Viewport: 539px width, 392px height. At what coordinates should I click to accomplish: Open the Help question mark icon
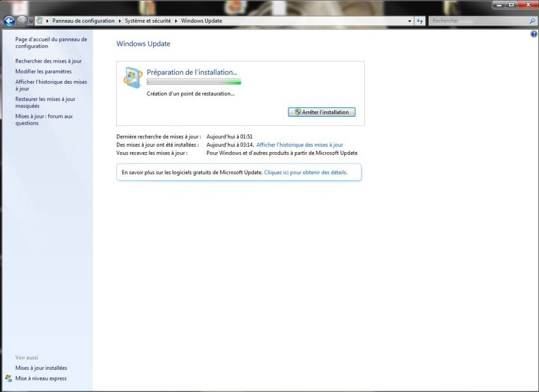pyautogui.click(x=534, y=34)
